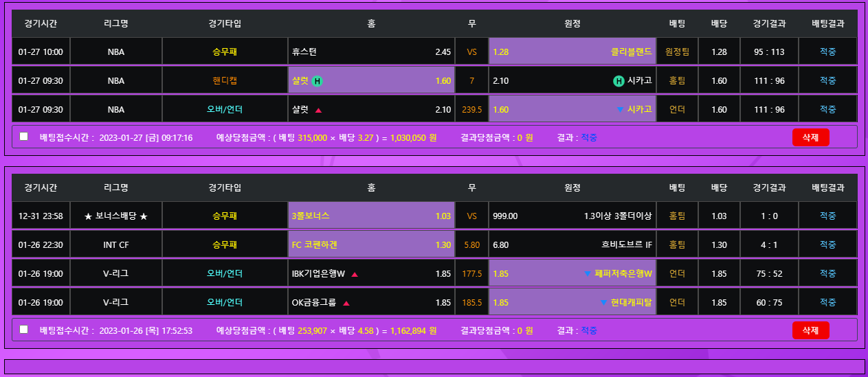The height and width of the screenshot is (377, 868).
Task: Select the 흐비도브르 IF 6.80 away cell
Action: point(572,245)
